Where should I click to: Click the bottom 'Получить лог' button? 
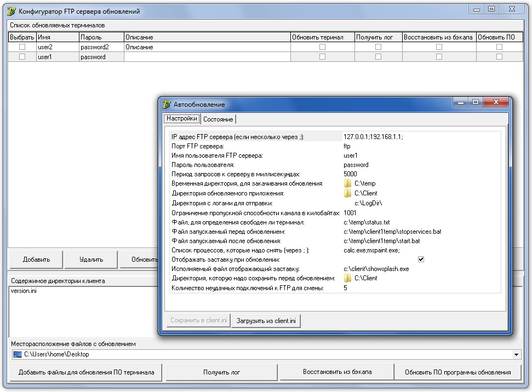click(x=221, y=372)
